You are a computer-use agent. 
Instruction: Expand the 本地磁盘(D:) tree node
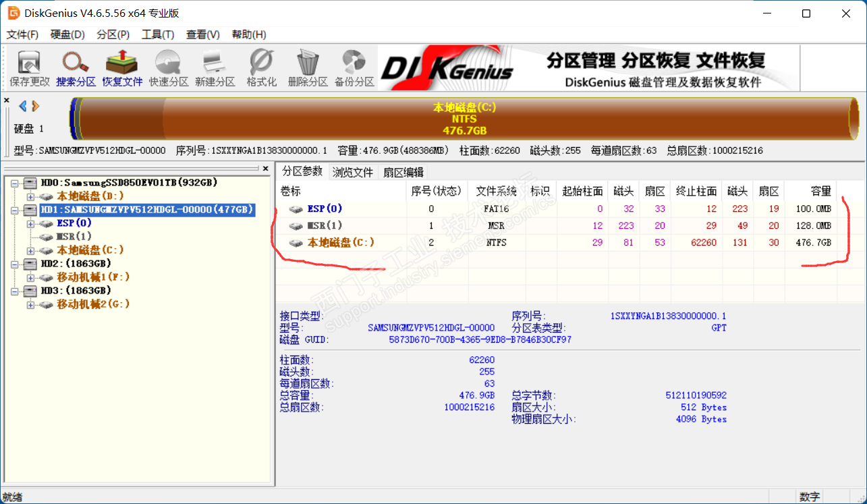(x=30, y=196)
